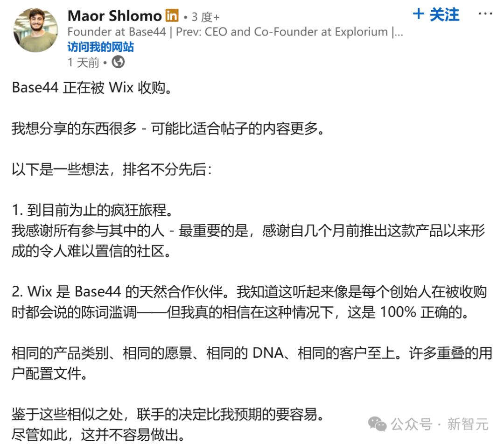Click the WeChat logo in the watermark
The height and width of the screenshot is (444, 504).
[377, 424]
